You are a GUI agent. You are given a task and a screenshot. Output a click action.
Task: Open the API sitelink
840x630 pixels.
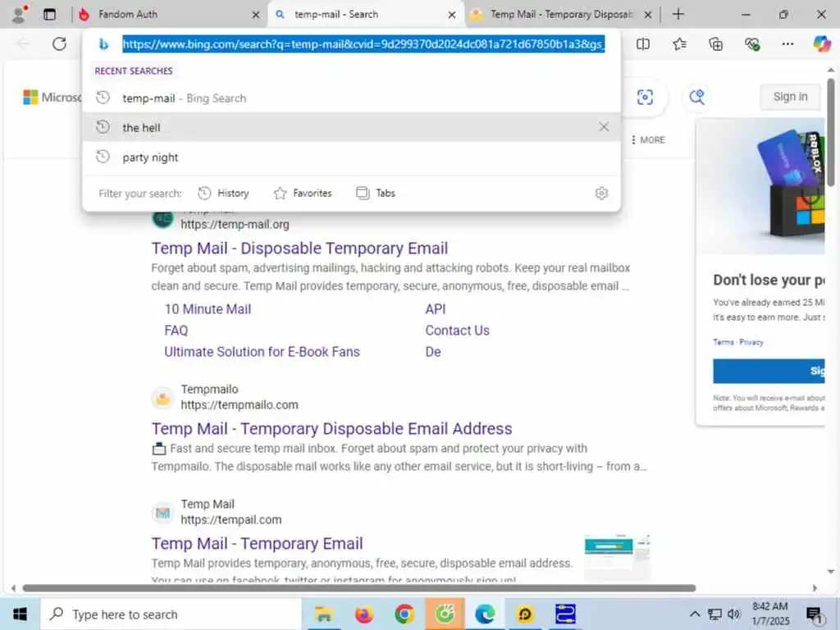[436, 309]
